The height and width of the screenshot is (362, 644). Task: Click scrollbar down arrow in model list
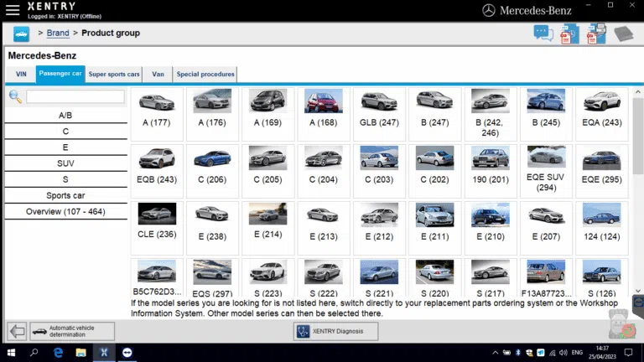pyautogui.click(x=637, y=291)
